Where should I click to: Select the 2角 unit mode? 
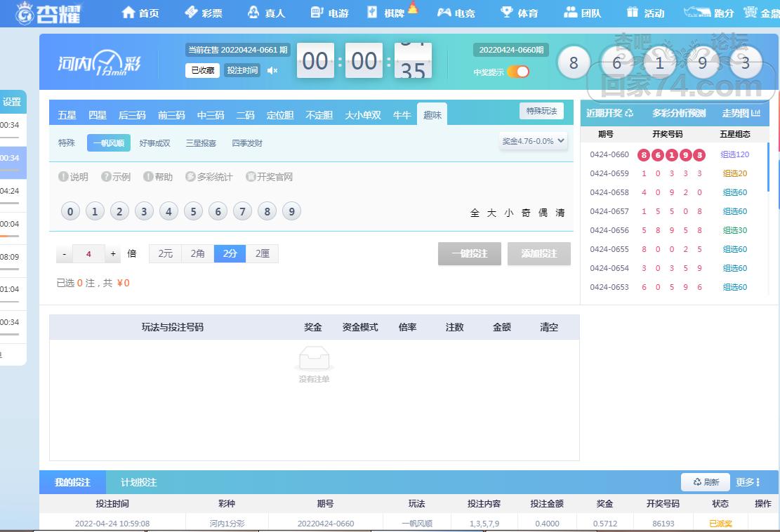(197, 253)
